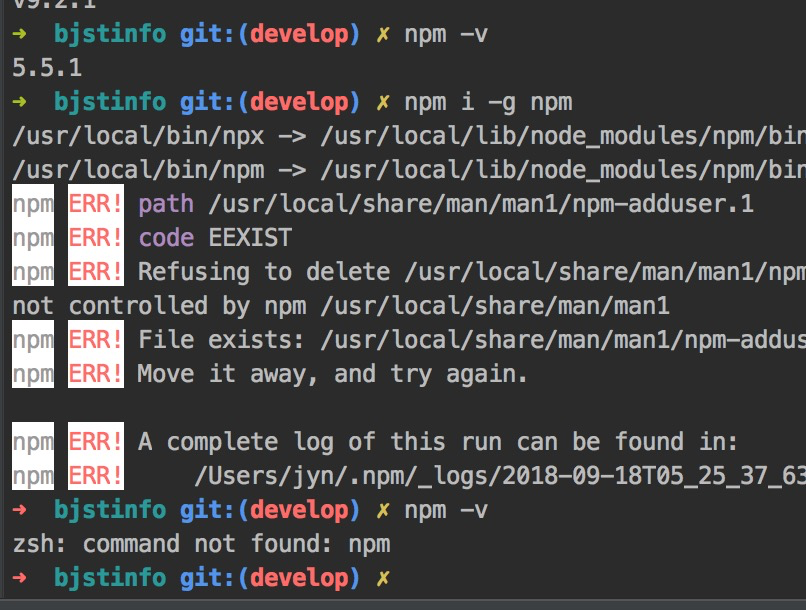This screenshot has height=610, width=806.
Task: Click the '/usr/local/bin/npm' path at line start
Action: coord(138,171)
